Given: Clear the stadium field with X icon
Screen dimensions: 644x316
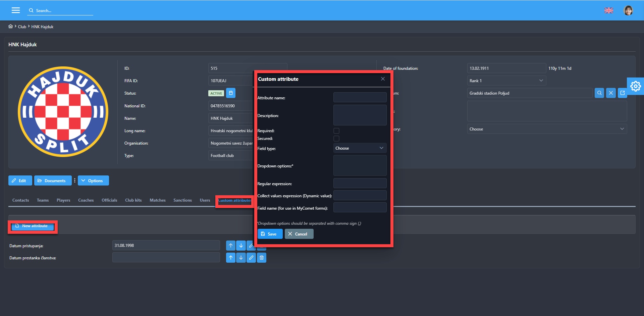Looking at the screenshot, I should pyautogui.click(x=611, y=93).
